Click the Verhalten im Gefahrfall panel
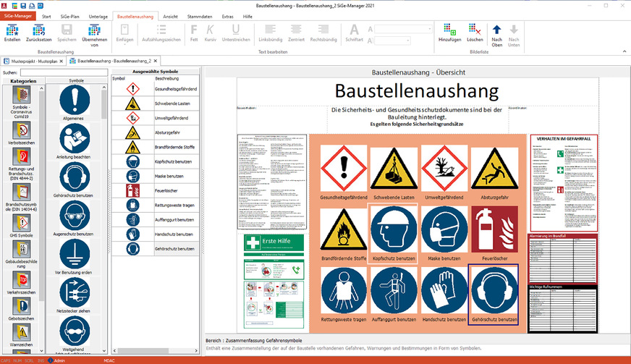This screenshot has height=364, width=631. click(564, 183)
